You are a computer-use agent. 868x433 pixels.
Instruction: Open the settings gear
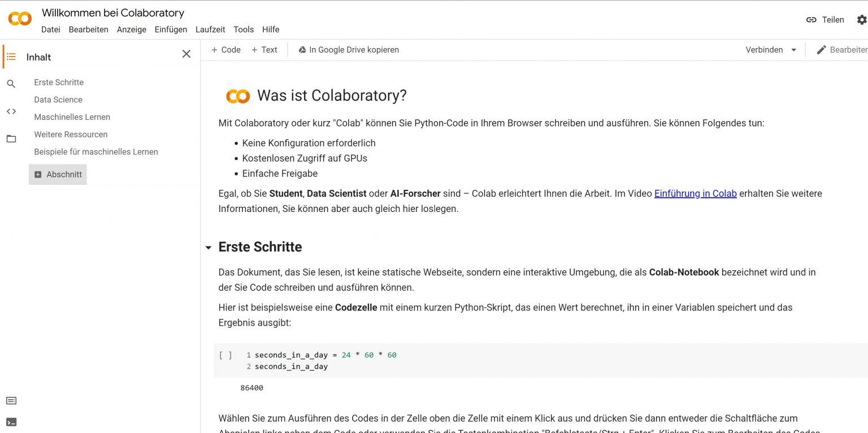point(861,19)
